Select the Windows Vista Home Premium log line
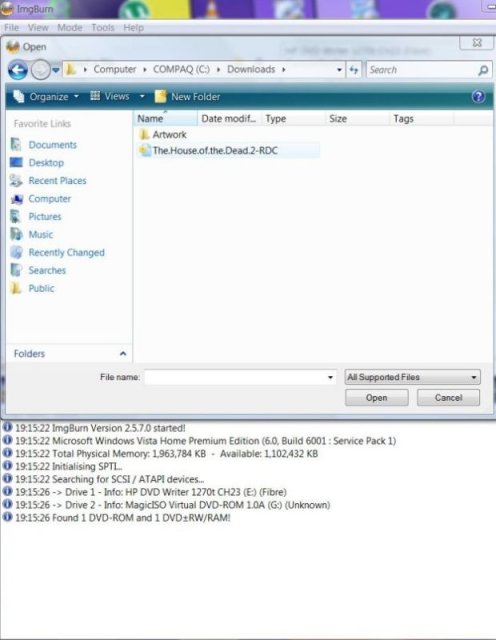The height and width of the screenshot is (640, 496). 199,441
